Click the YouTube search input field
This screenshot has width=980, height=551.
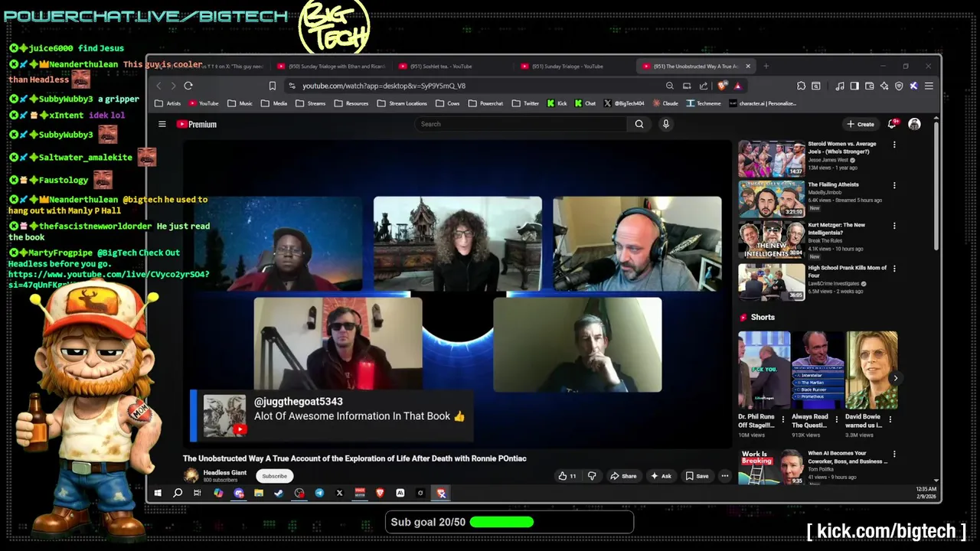(x=521, y=124)
